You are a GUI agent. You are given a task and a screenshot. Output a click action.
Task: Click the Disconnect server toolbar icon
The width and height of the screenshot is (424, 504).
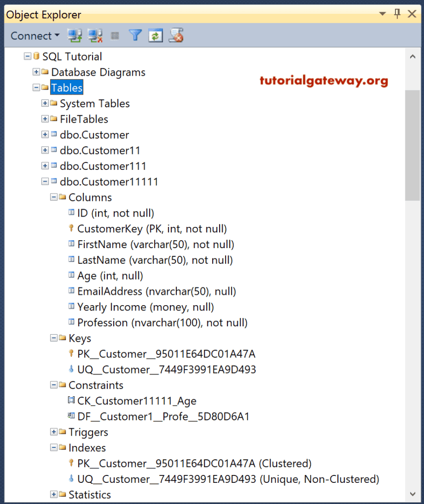pos(95,35)
